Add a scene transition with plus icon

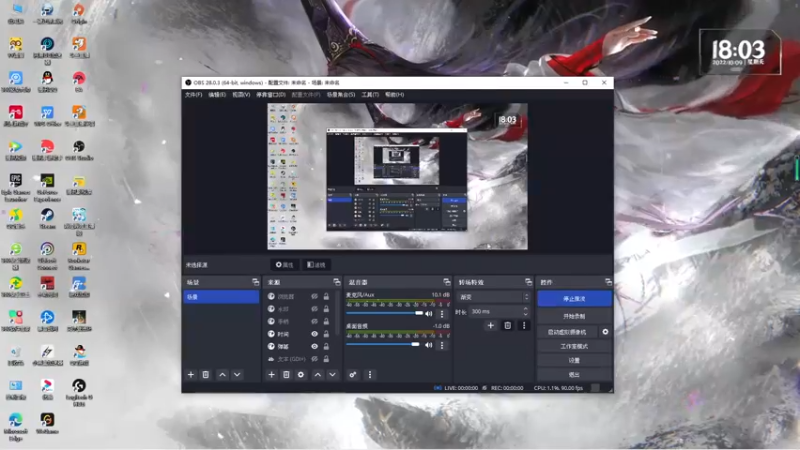pos(490,326)
